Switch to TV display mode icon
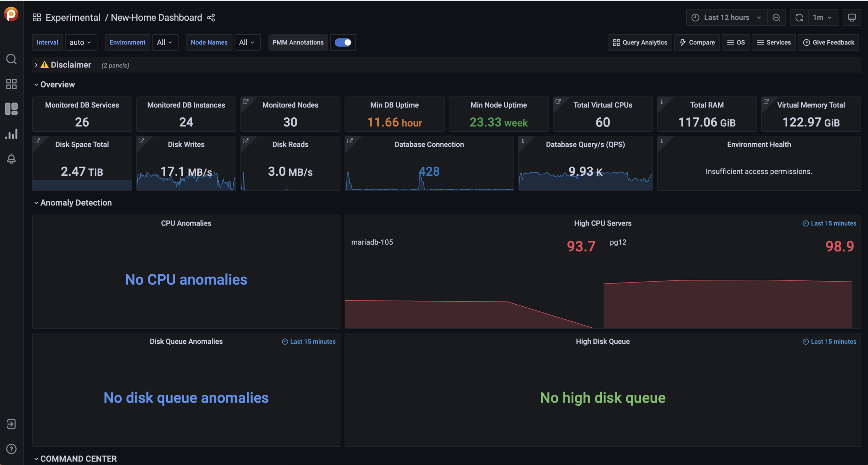868x465 pixels. [x=851, y=18]
